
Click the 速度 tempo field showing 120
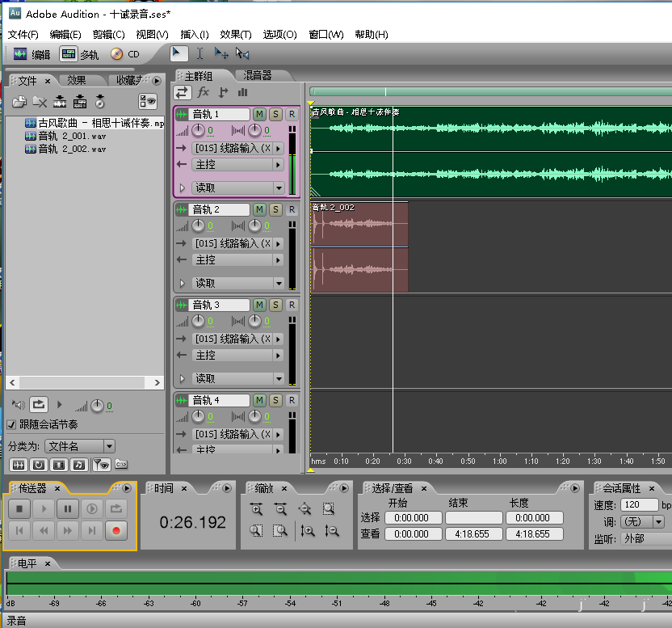tap(639, 504)
